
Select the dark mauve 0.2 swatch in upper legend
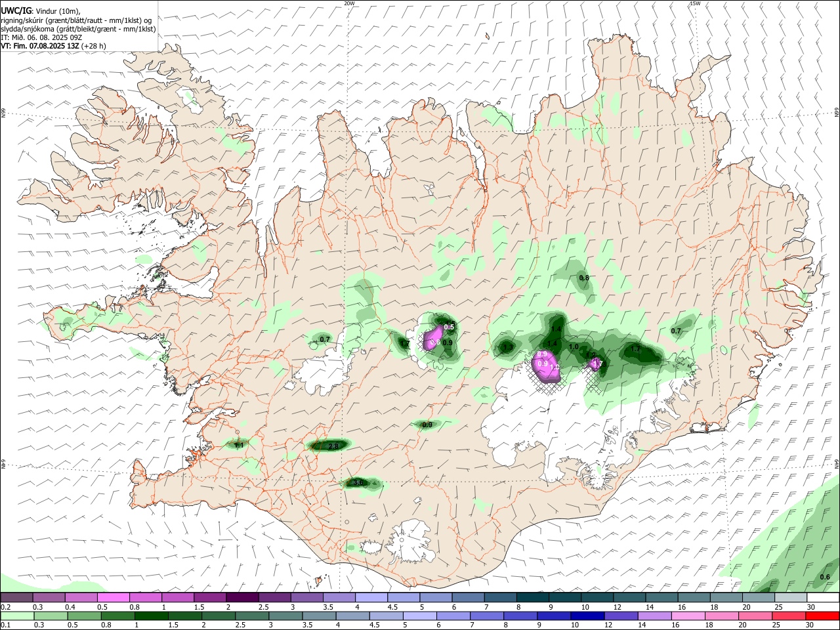pyautogui.click(x=17, y=598)
